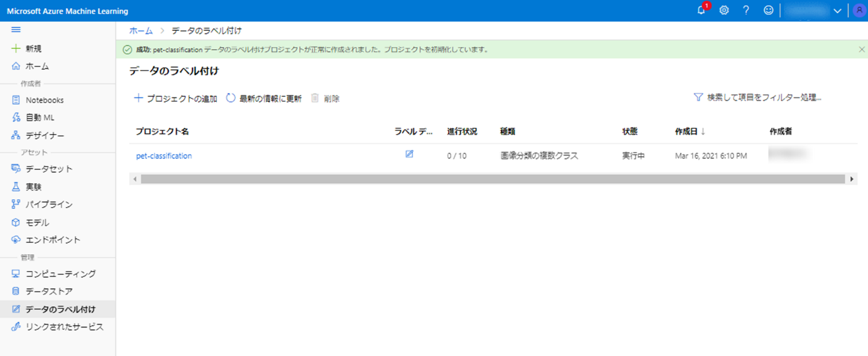The height and width of the screenshot is (356, 868).
Task: Click the Mar 16, 2021 6:10 PM cell
Action: coord(711,156)
